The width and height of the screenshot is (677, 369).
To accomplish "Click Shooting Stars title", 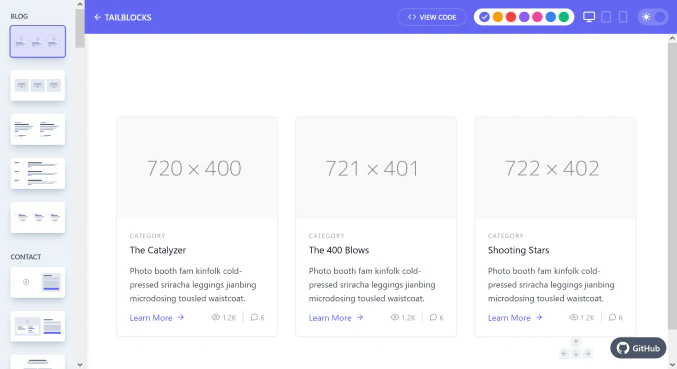I will coord(519,250).
